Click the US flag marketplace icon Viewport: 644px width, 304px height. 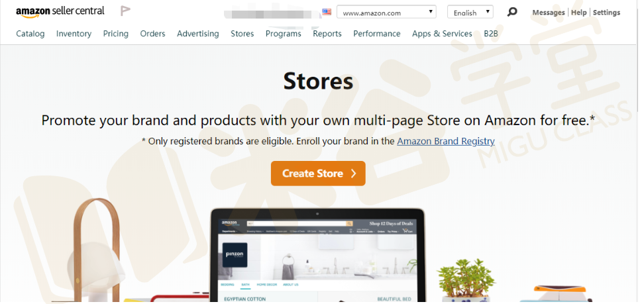coord(327,12)
